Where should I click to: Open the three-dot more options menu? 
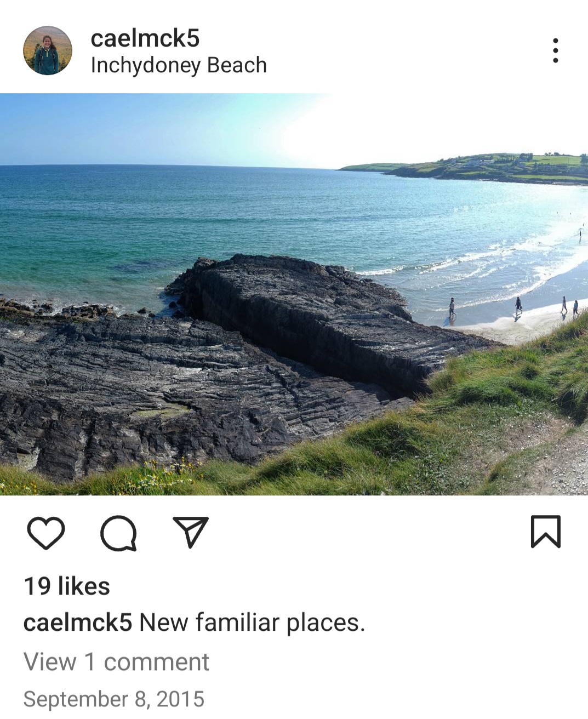coord(556,50)
